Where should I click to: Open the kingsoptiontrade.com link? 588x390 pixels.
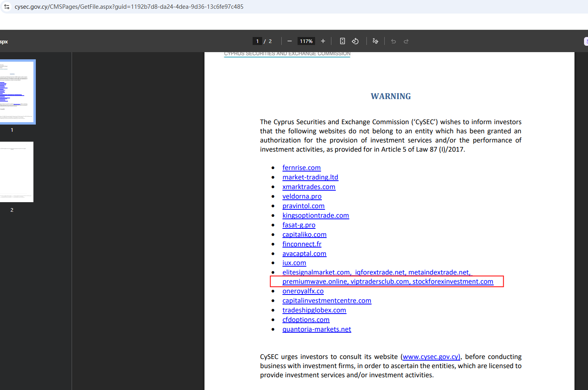pyautogui.click(x=315, y=216)
